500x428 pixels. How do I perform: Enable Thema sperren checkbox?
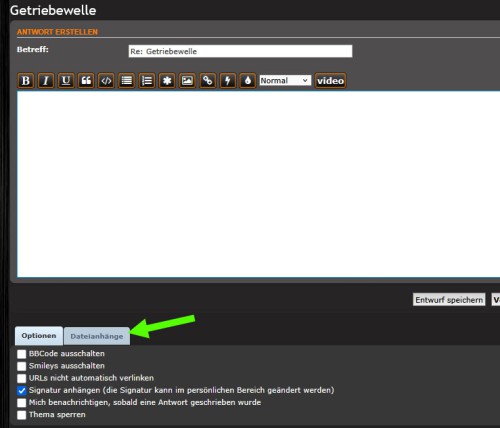[x=22, y=415]
